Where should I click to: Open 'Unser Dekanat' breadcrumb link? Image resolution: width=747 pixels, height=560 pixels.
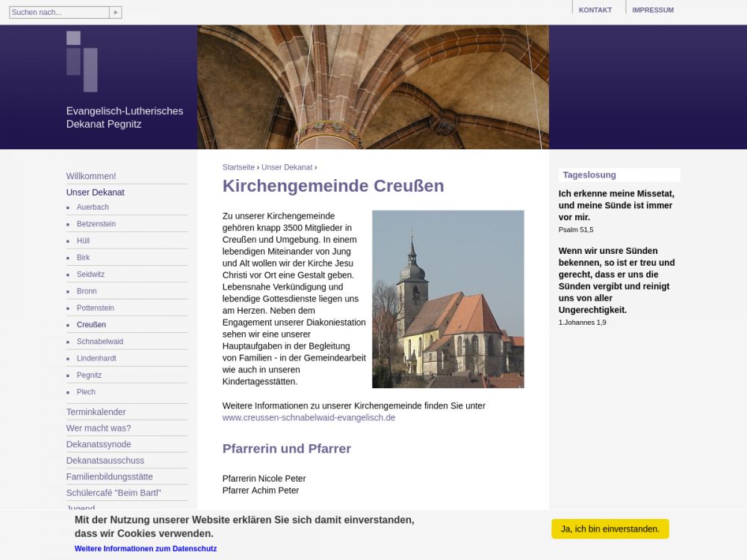pyautogui.click(x=286, y=167)
